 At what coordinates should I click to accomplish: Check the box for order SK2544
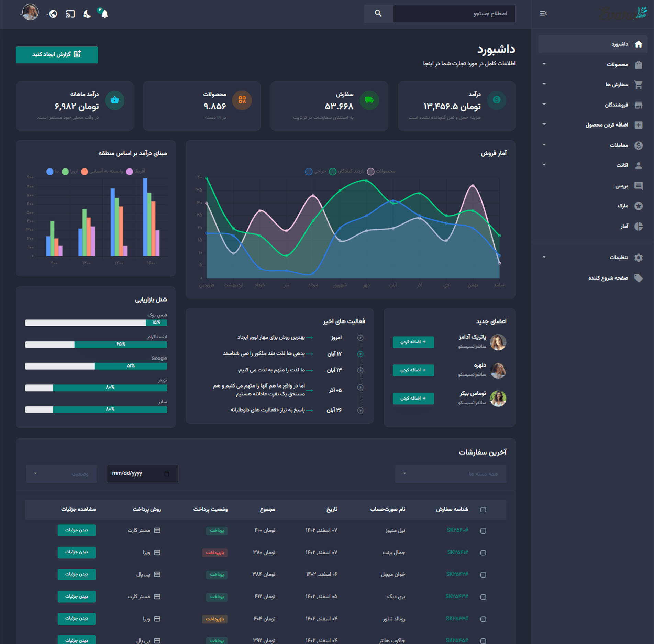coord(483,619)
